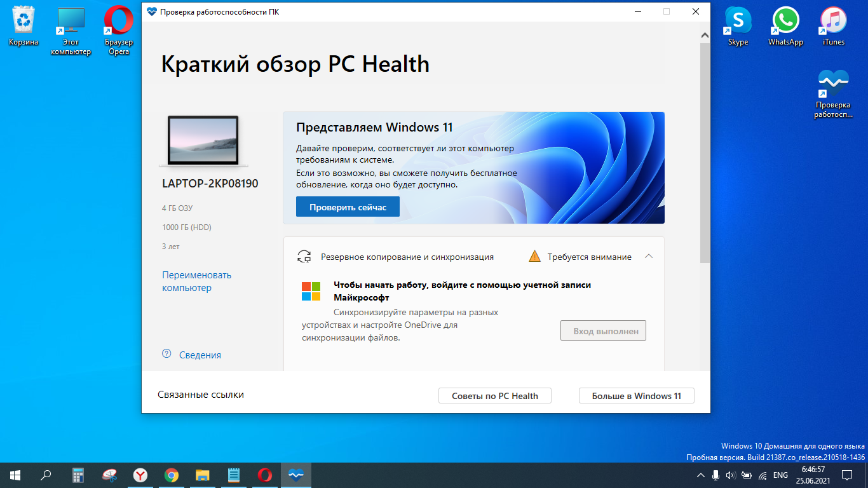Open the Skype desktop shortcut
The image size is (868, 488).
pos(738,26)
